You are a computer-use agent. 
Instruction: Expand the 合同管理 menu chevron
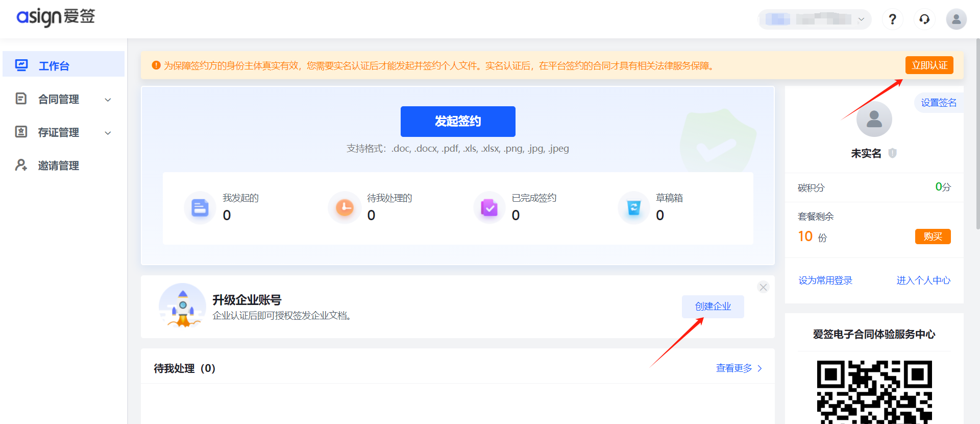(108, 100)
